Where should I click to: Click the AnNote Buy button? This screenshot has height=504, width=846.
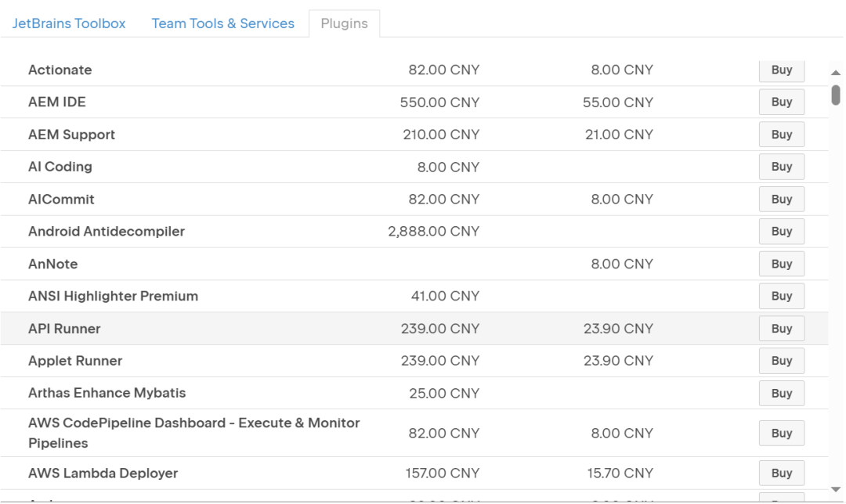(x=781, y=264)
